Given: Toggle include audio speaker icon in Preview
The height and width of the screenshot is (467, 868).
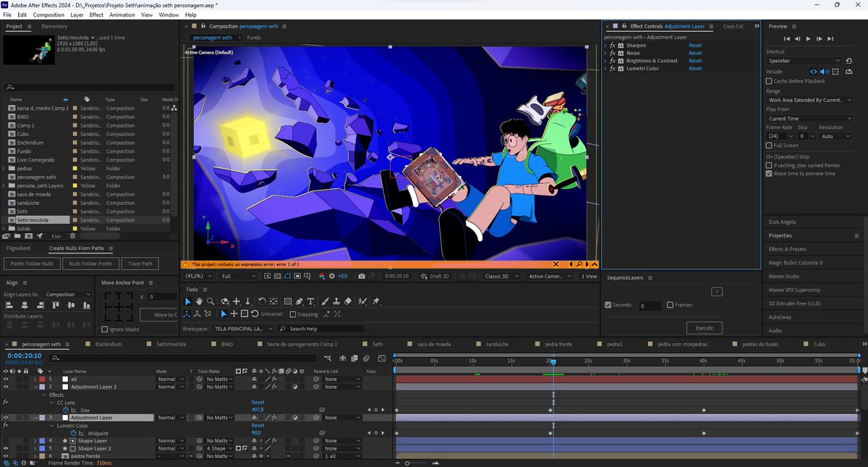Looking at the screenshot, I should click(825, 72).
